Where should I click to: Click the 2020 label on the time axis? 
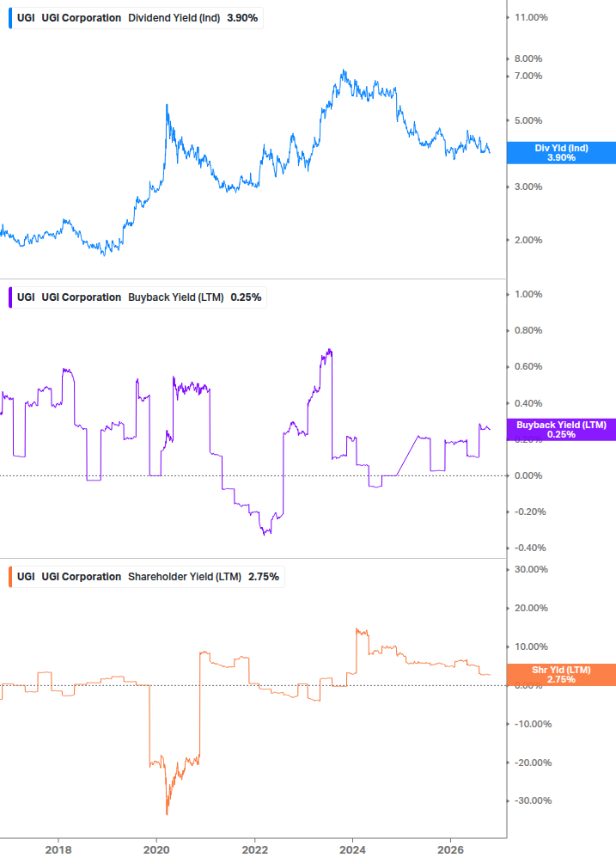point(156,849)
